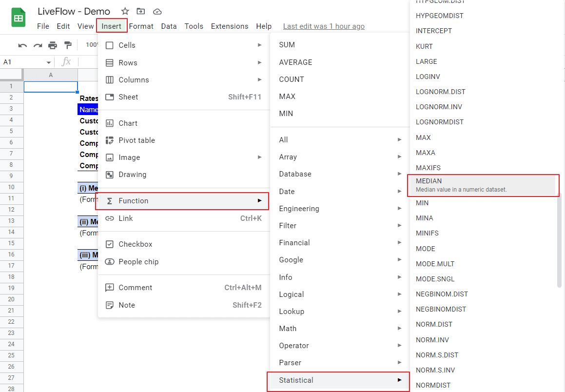Image resolution: width=565 pixels, height=392 pixels.
Task: Add a Comment from the Insert menu
Action: 184,288
